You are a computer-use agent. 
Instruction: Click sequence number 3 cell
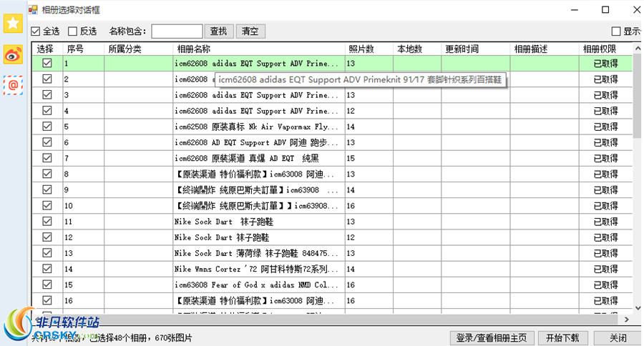(84, 95)
